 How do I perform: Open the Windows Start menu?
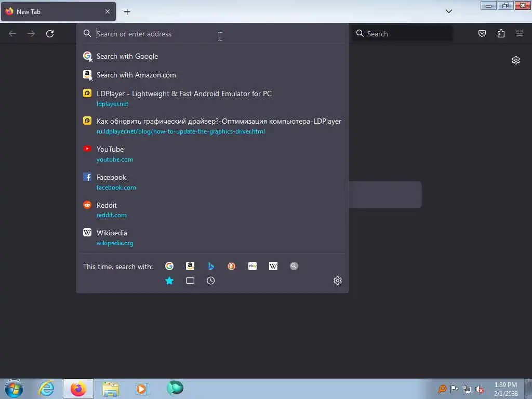14,389
